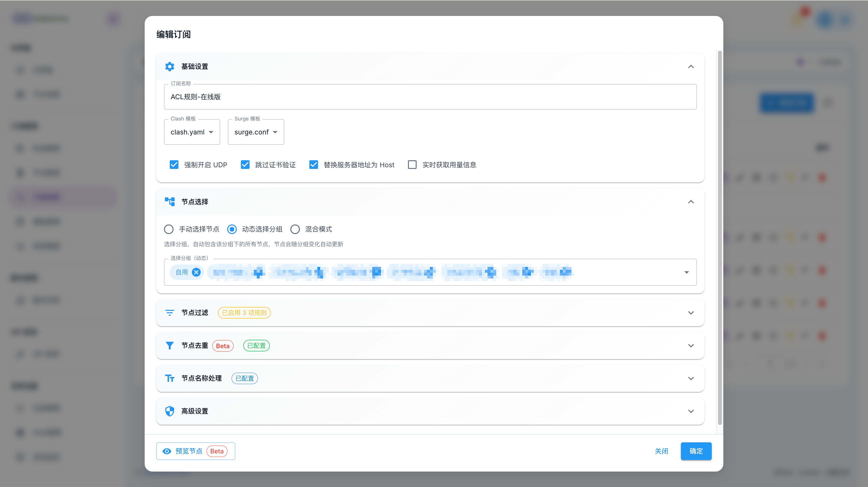The image size is (868, 487).
Task: Expand the 高级设置 section chevron
Action: point(691,411)
